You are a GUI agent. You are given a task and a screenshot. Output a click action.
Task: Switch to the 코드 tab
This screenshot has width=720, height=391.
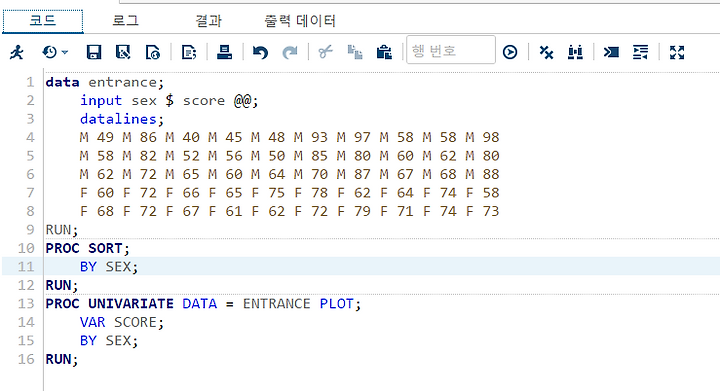click(x=43, y=21)
